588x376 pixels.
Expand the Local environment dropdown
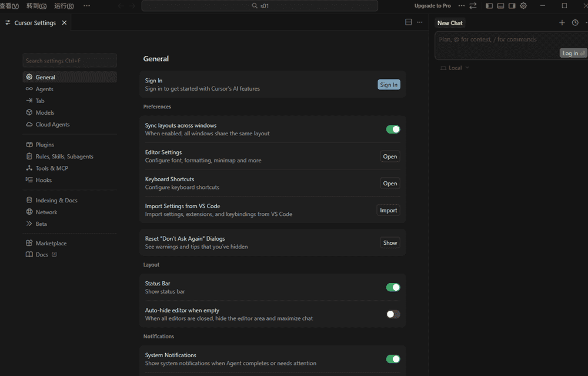pyautogui.click(x=455, y=68)
